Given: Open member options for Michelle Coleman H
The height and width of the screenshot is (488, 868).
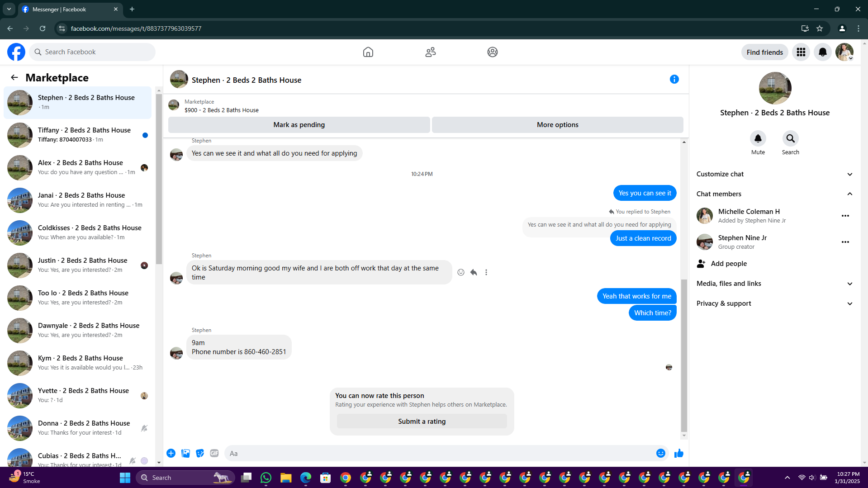Looking at the screenshot, I should coord(845,216).
